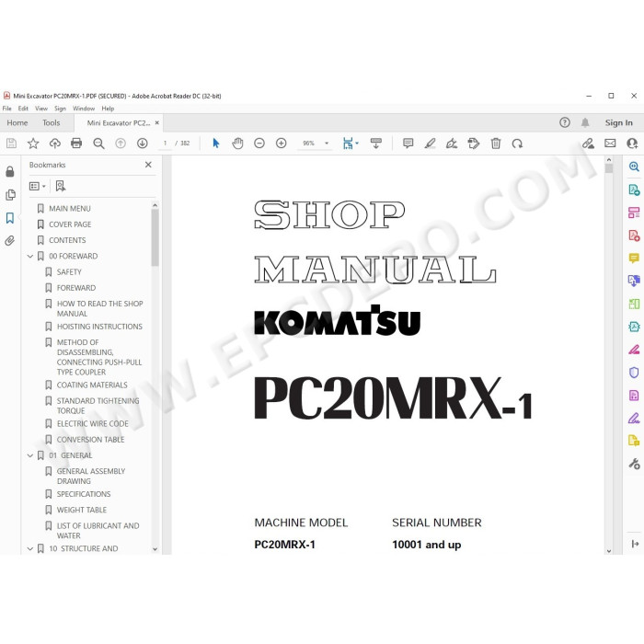Close the Bookmarks panel
The width and height of the screenshot is (644, 644).
(148, 165)
